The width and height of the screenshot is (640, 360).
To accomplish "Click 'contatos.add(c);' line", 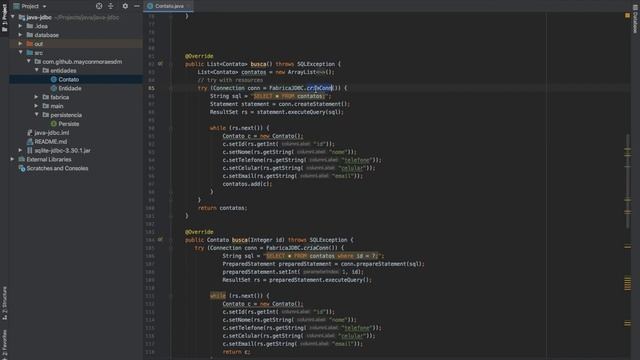I will pyautogui.click(x=247, y=184).
